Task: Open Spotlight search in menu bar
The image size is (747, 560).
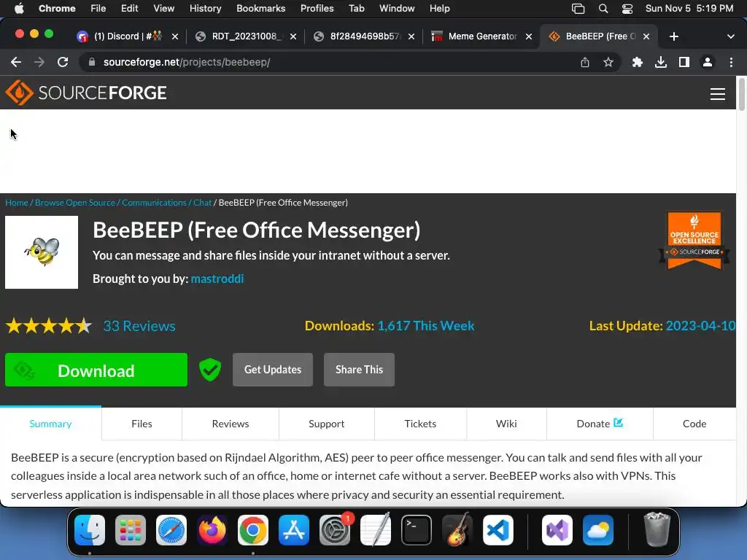Action: coord(603,9)
